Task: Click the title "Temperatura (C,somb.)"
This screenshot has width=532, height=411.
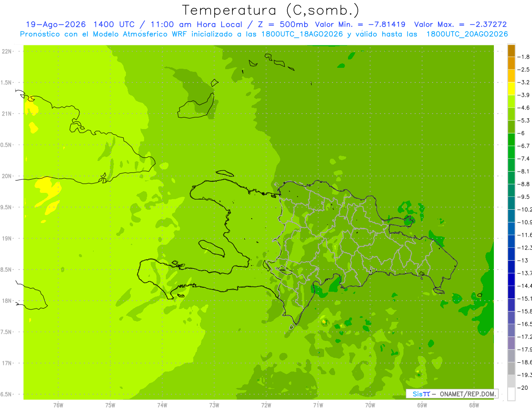Action: click(x=270, y=10)
